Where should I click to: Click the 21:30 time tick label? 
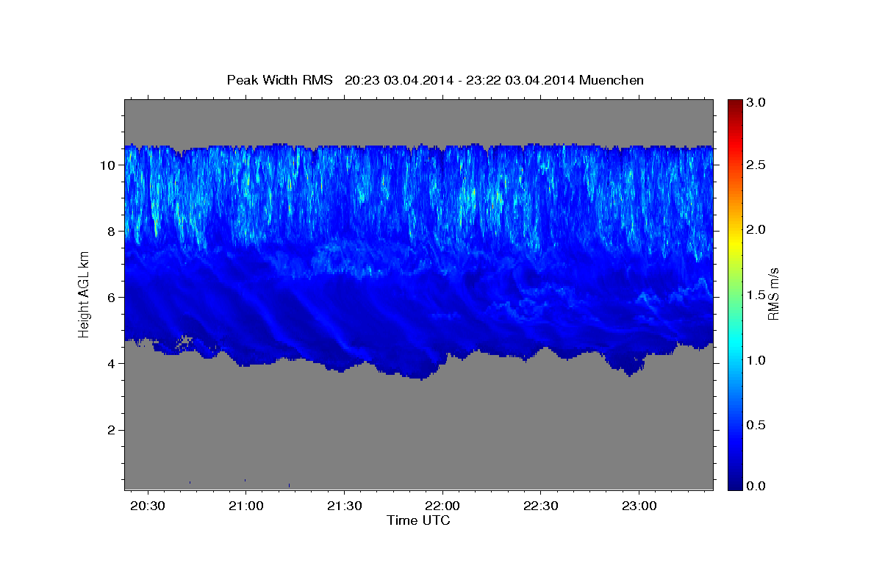(x=344, y=507)
